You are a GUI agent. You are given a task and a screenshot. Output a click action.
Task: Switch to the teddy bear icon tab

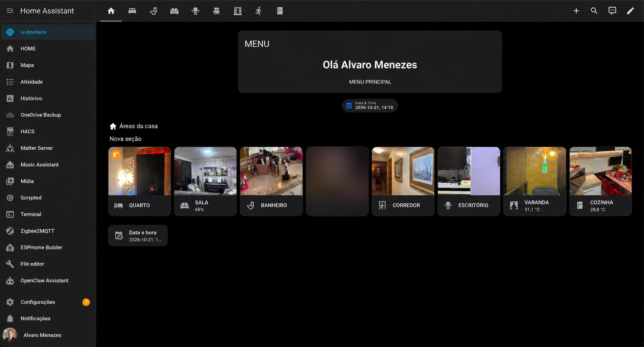[x=216, y=11]
